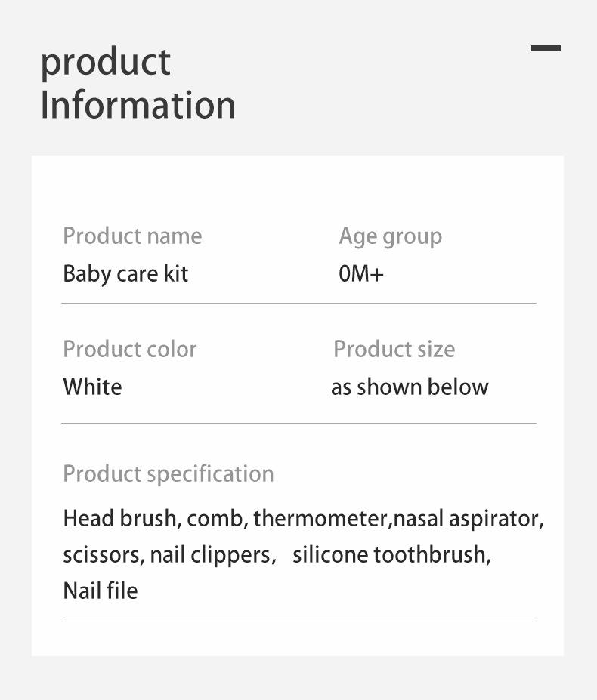Select the Product name label
The height and width of the screenshot is (700, 597).
pos(132,236)
